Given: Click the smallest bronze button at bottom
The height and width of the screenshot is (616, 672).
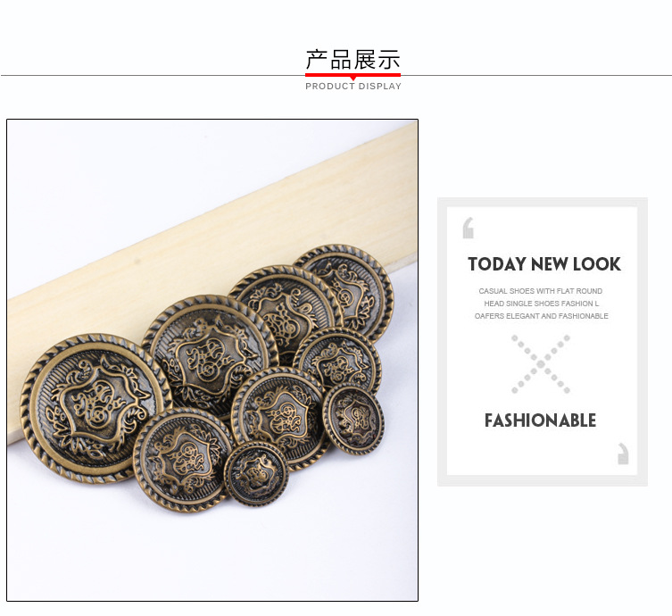Looking at the screenshot, I should point(256,474).
